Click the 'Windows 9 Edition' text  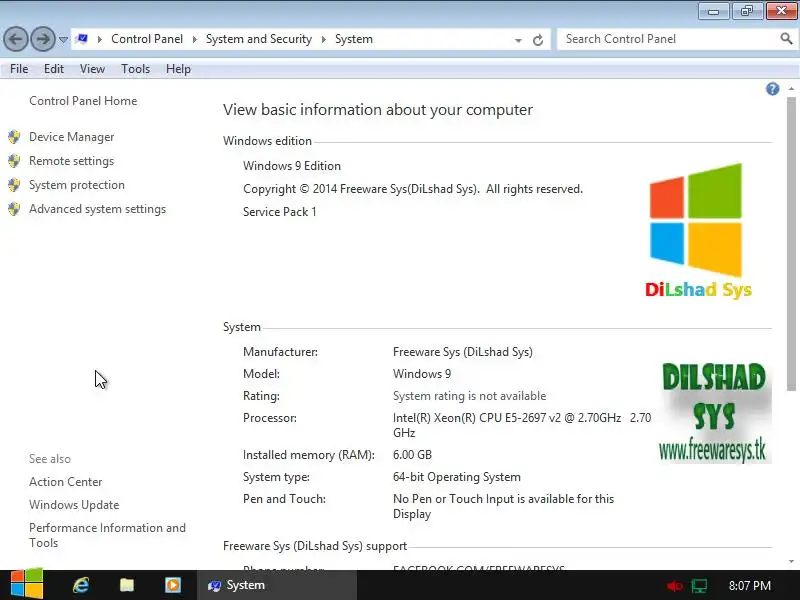[x=292, y=166]
